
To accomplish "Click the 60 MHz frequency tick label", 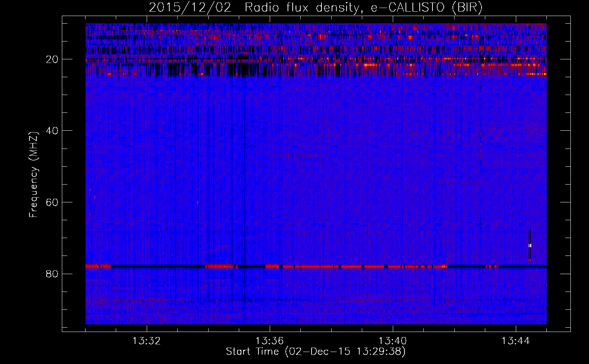I will 52,202.
